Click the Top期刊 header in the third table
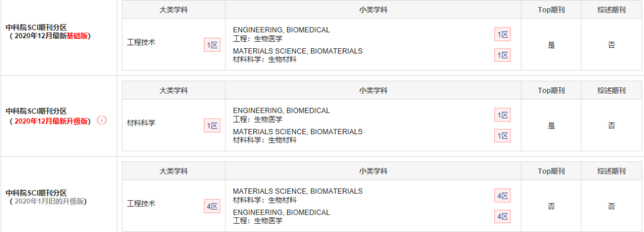This screenshot has width=644, height=232. pos(551,171)
